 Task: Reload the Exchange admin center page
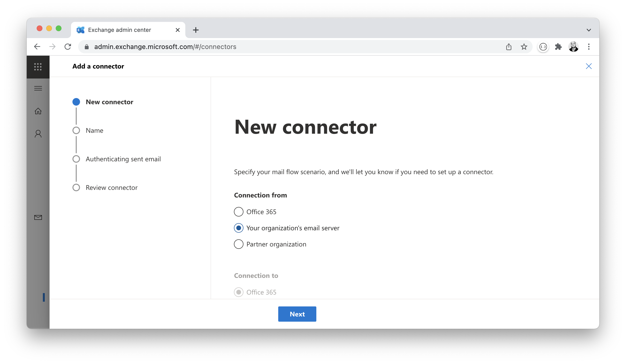(68, 47)
